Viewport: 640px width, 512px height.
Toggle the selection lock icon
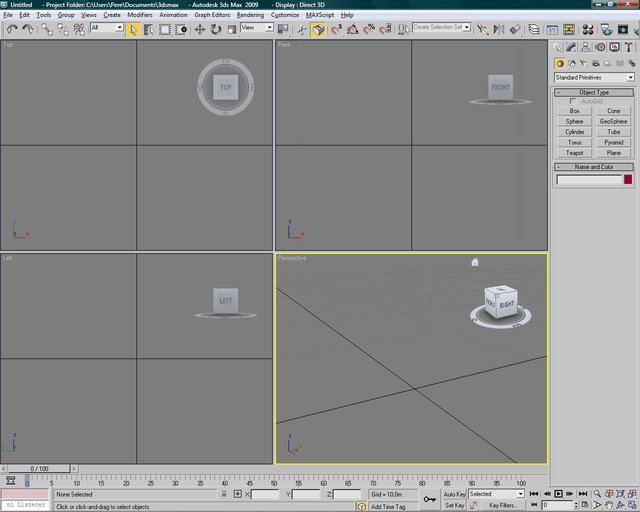point(224,494)
